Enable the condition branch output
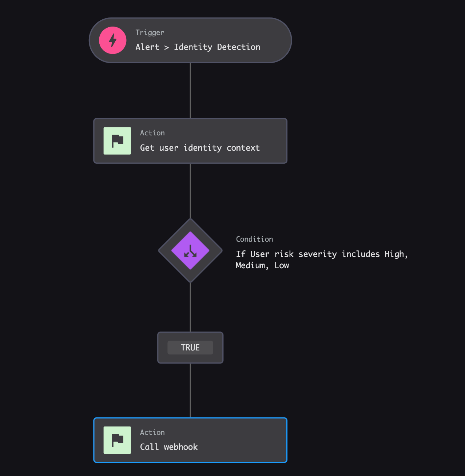 (x=190, y=348)
